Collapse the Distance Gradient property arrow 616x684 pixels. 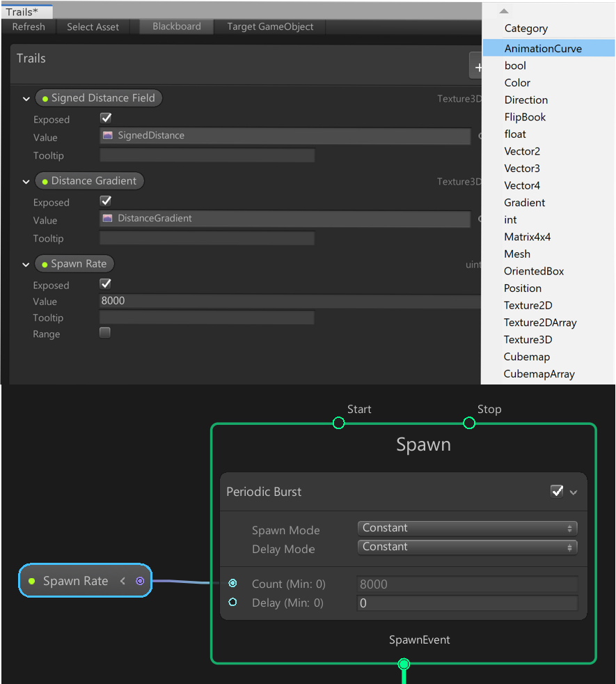pos(26,182)
